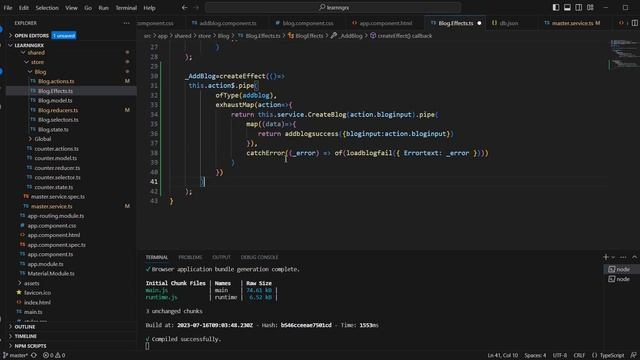This screenshot has width=640, height=360.
Task: Open the Terminal menu
Action: [126, 8]
